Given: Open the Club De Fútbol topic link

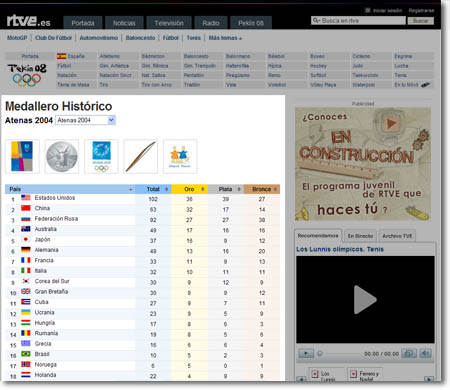Looking at the screenshot, I should pyautogui.click(x=53, y=38).
